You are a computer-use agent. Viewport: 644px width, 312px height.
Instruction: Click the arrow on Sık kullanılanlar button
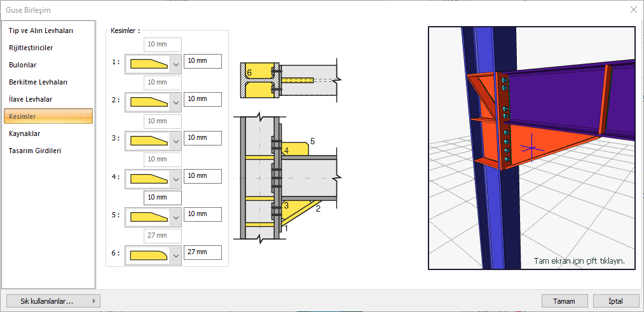click(94, 301)
